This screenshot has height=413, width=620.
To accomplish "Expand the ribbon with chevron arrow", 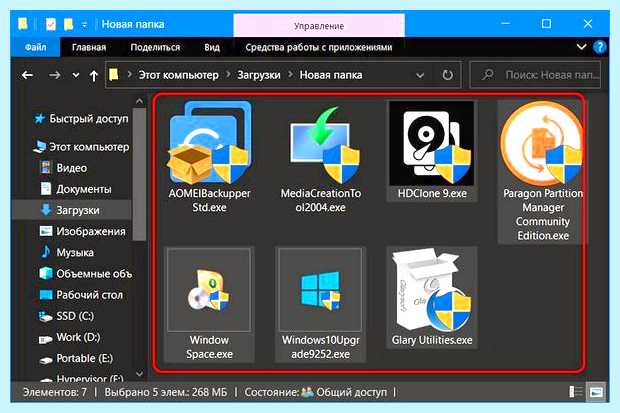I will (581, 47).
